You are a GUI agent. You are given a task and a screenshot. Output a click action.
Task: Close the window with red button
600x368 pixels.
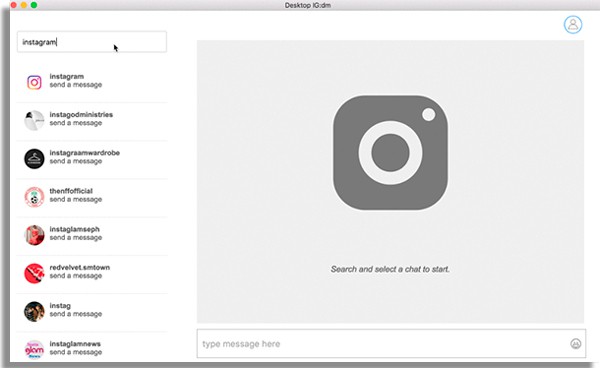pos(14,5)
